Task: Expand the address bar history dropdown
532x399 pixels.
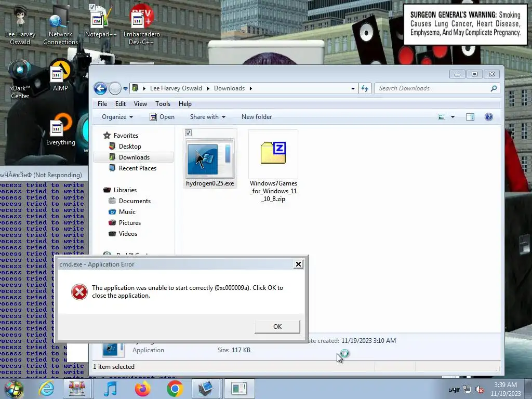Action: point(353,88)
